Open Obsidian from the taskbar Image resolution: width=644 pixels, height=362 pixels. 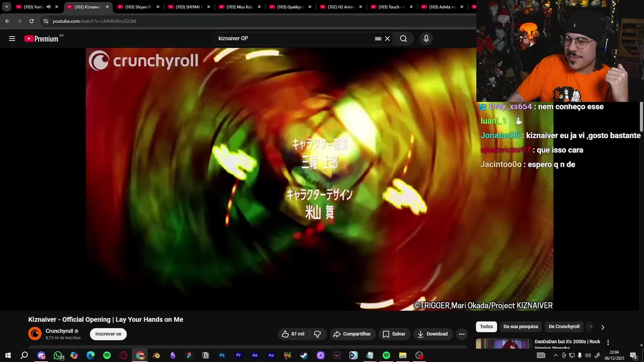(x=173, y=355)
